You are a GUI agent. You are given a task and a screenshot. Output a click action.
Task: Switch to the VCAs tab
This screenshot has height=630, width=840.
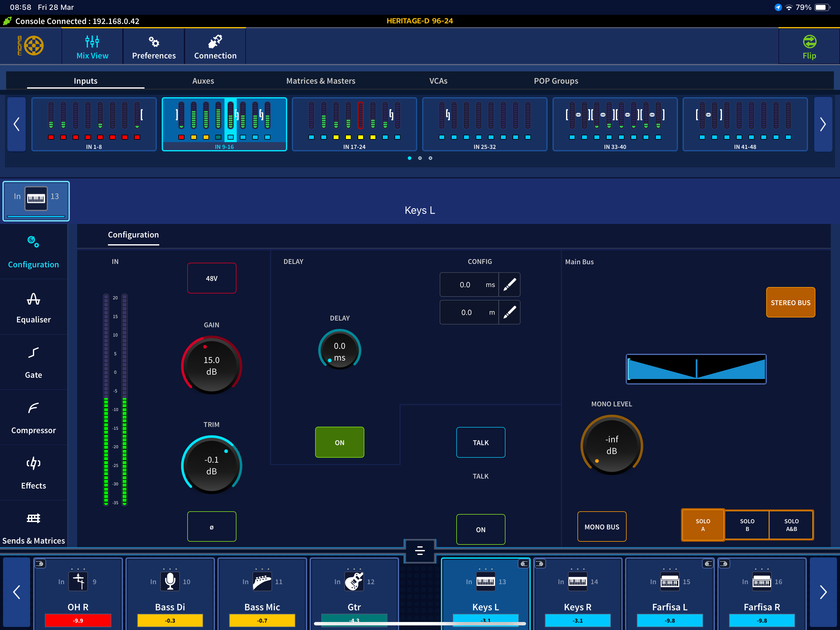438,81
